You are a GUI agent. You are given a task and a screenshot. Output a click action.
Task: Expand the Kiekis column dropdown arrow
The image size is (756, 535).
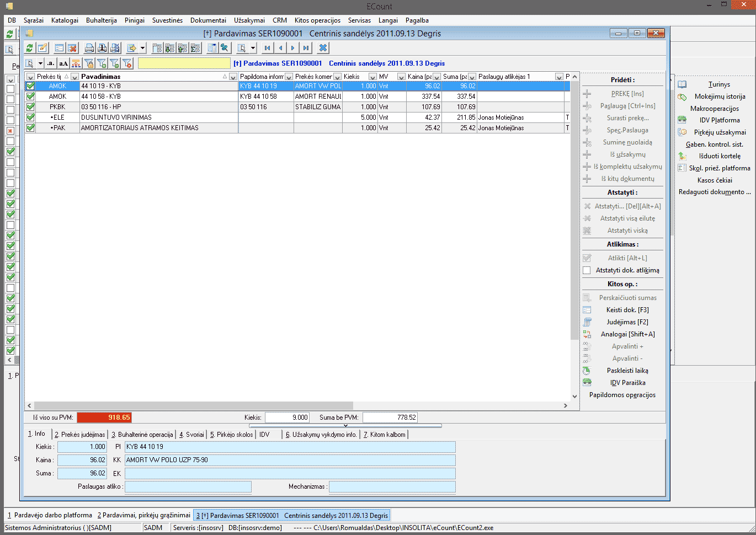click(372, 77)
